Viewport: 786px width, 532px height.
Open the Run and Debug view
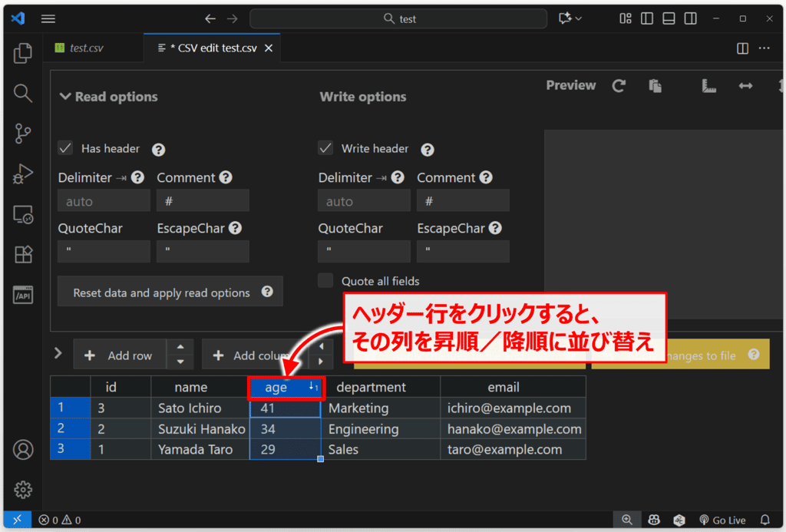coord(23,174)
